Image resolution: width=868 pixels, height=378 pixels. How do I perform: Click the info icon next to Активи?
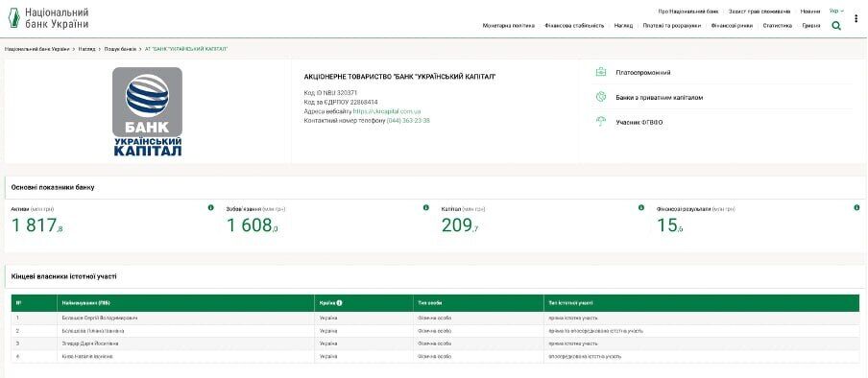(x=211, y=207)
